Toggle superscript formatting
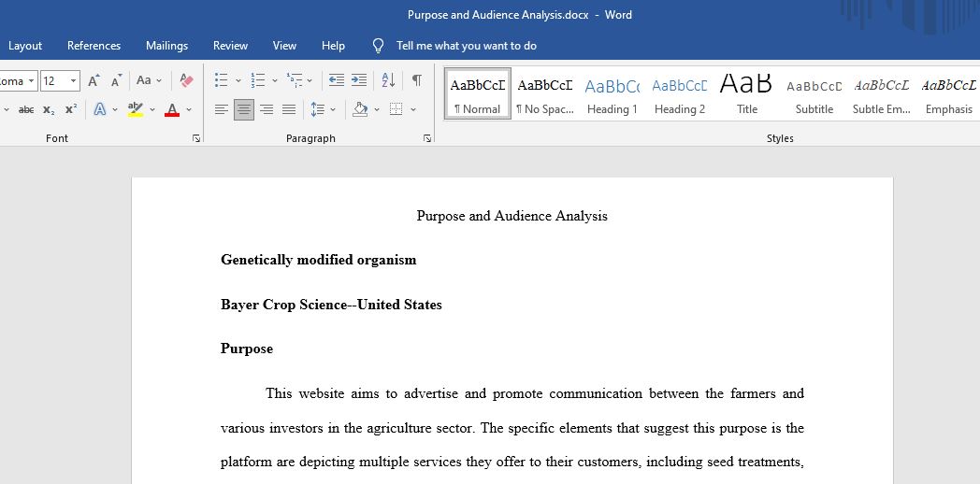Image resolution: width=980 pixels, height=484 pixels. (x=71, y=110)
